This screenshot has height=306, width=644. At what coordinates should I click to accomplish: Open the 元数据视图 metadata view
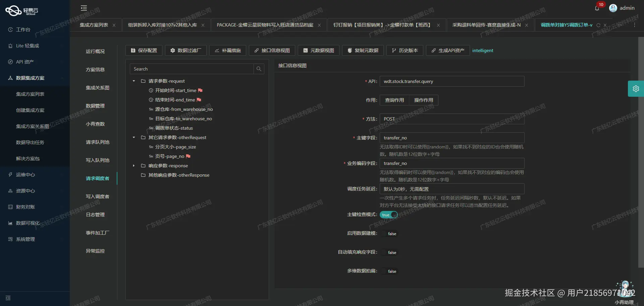pyautogui.click(x=318, y=50)
